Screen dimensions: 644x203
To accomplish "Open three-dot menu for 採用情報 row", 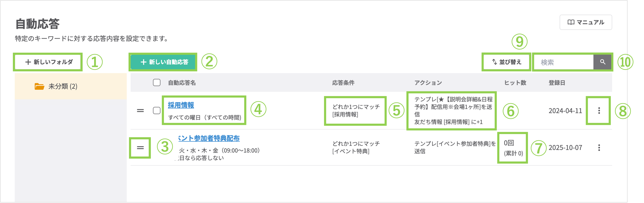I will point(599,111).
